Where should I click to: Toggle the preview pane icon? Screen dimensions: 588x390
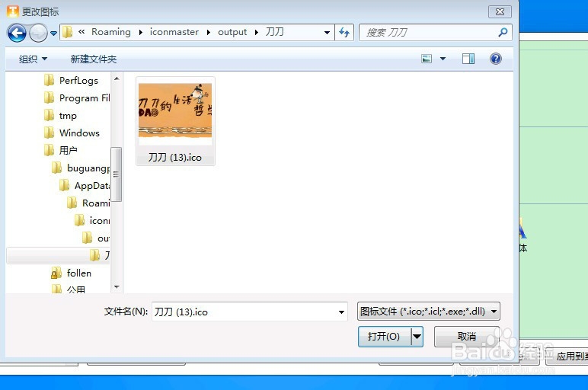468,59
